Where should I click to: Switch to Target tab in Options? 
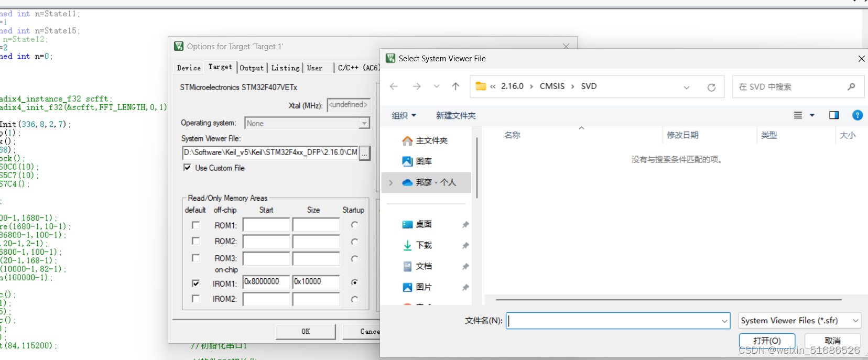pyautogui.click(x=220, y=67)
